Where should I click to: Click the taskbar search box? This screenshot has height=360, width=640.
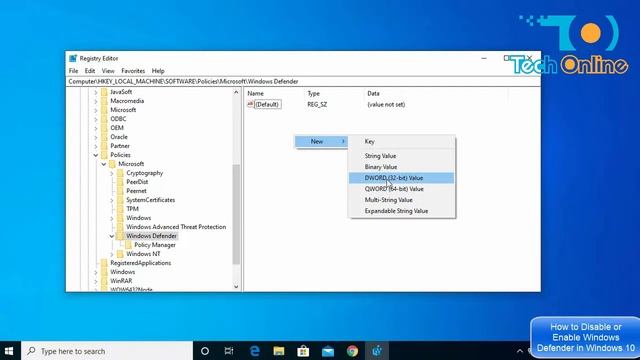tap(107, 351)
